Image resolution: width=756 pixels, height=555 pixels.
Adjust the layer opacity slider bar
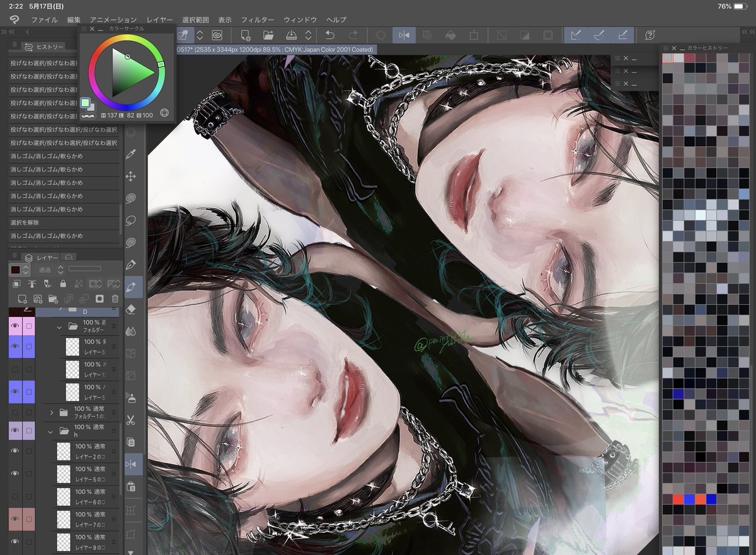click(85, 269)
